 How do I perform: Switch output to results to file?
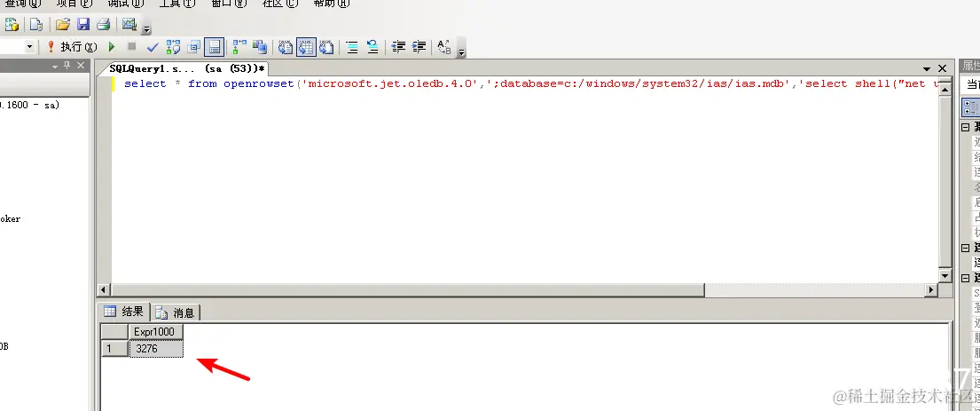pos(326,47)
